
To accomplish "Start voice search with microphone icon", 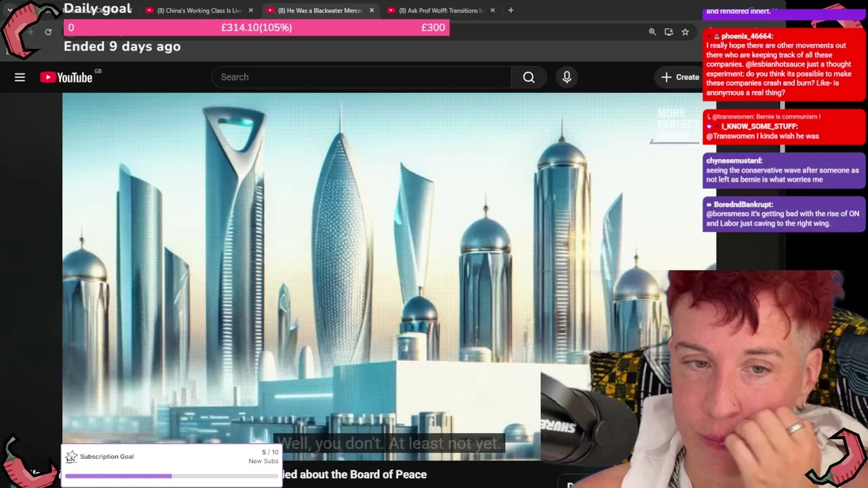I will pyautogui.click(x=567, y=77).
